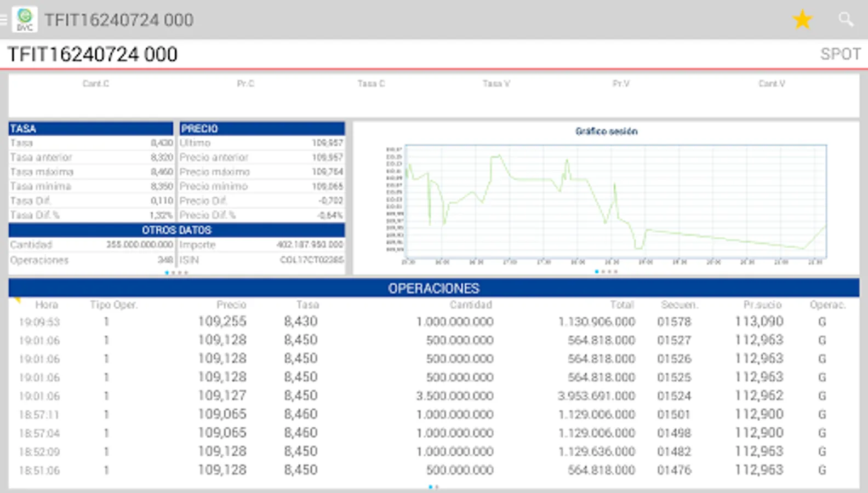Select the OTROS DATOS section header
Image resolution: width=868 pixels, height=493 pixels.
176,230
